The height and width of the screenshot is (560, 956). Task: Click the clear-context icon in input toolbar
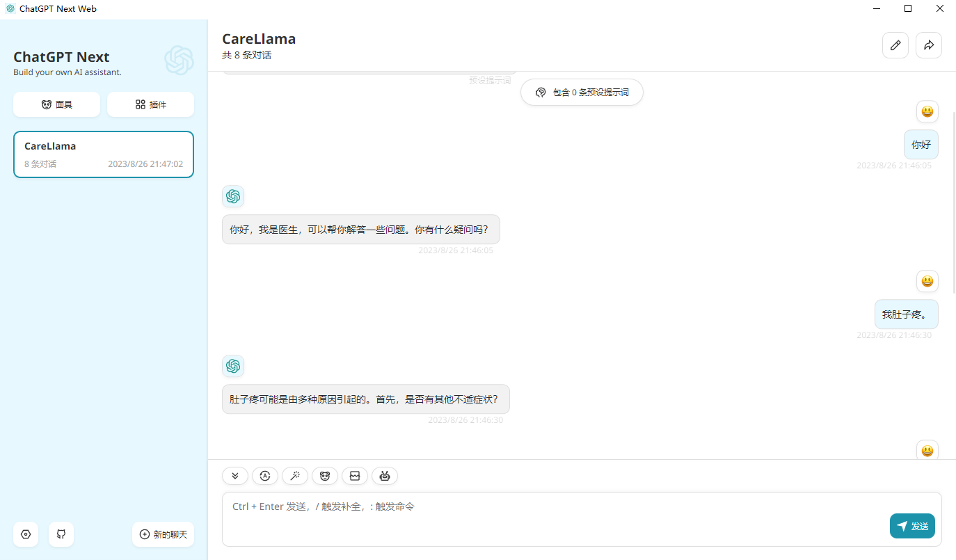click(x=355, y=476)
